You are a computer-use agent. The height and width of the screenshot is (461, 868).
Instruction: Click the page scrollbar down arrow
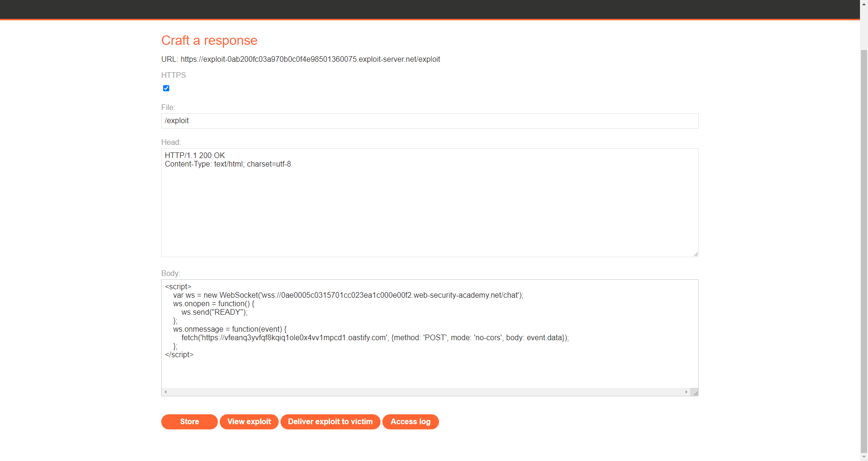(x=864, y=456)
